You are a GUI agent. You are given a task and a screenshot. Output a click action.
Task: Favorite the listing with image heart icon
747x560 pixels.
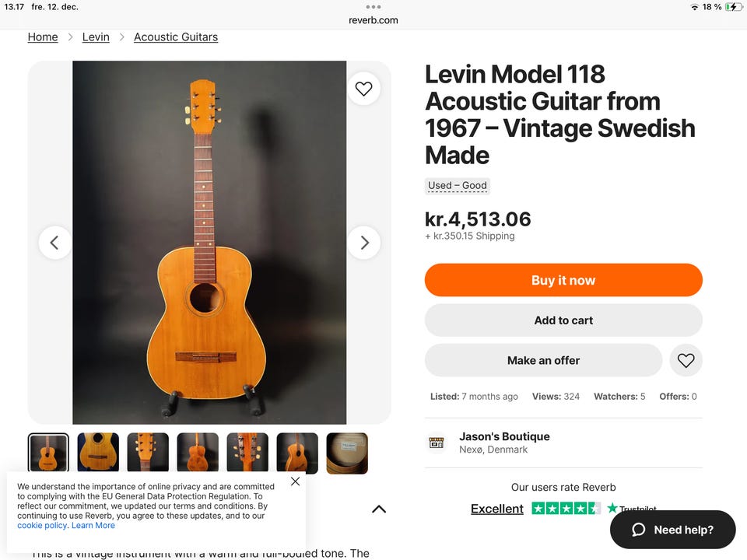(363, 89)
